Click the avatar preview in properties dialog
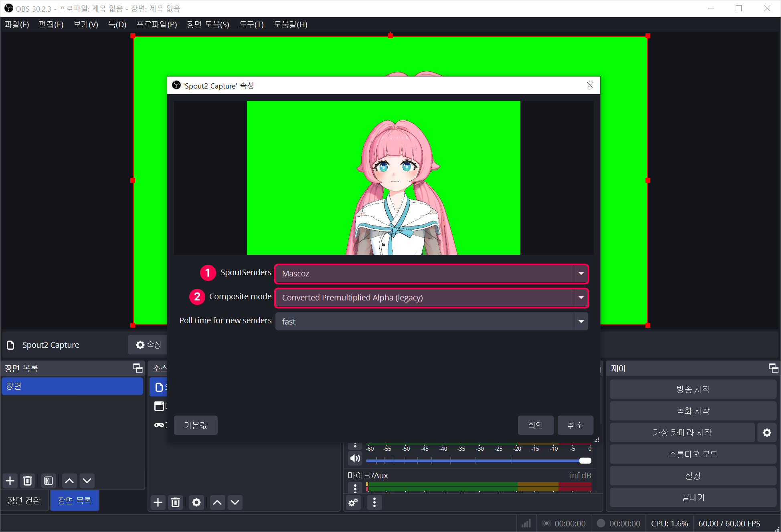 point(384,178)
